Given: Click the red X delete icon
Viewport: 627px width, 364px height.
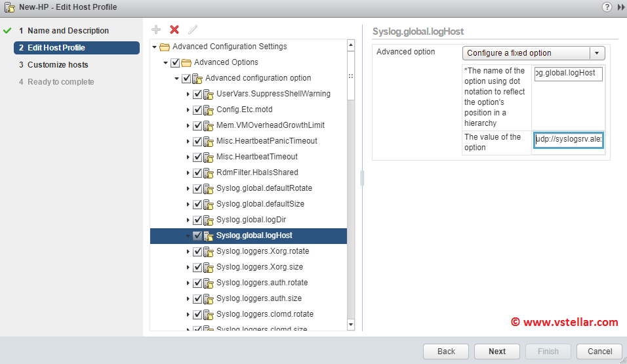Looking at the screenshot, I should pos(174,30).
